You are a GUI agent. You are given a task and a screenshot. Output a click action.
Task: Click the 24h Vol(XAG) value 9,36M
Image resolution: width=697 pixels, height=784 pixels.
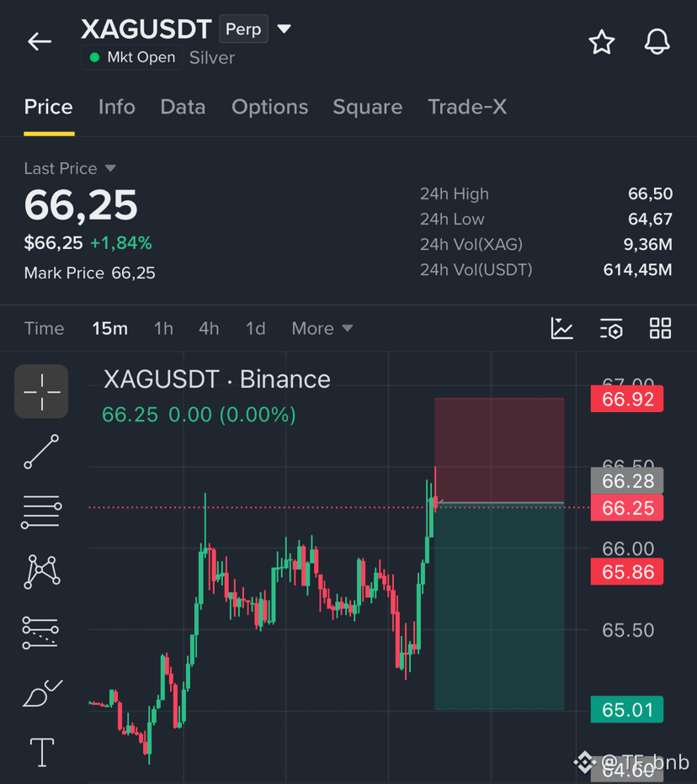(647, 245)
